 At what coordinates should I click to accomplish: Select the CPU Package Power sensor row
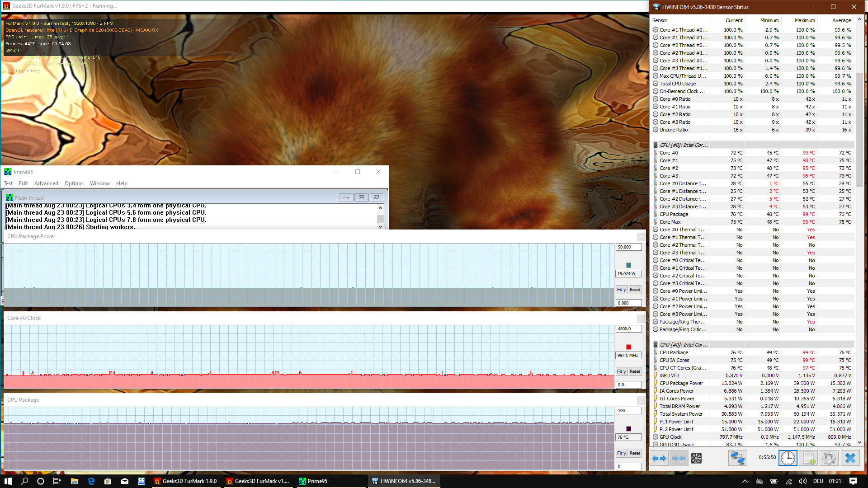752,383
